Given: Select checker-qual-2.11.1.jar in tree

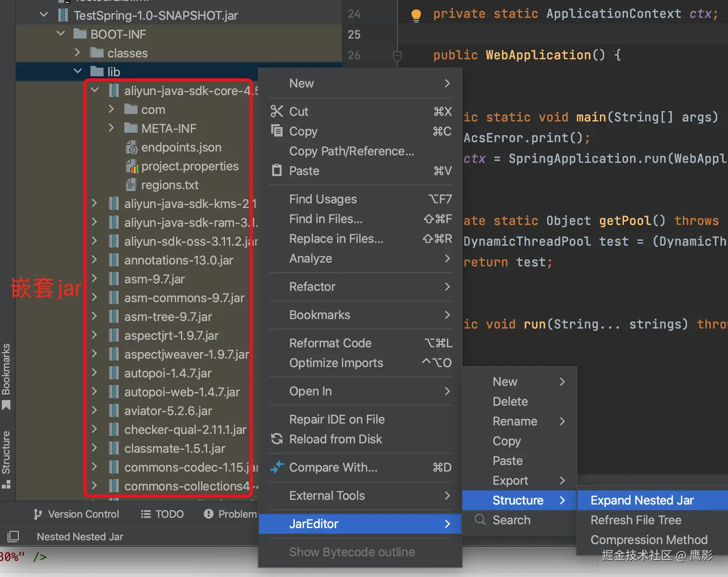Looking at the screenshot, I should (x=185, y=430).
